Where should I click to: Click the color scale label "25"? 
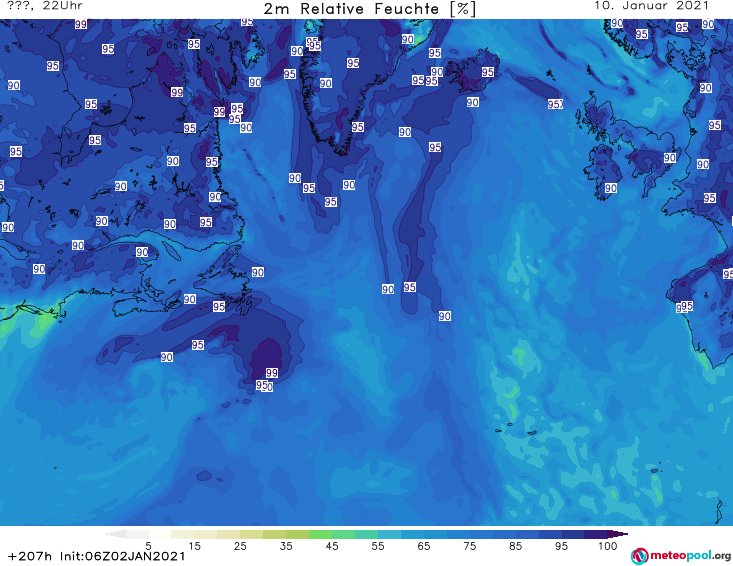tap(240, 546)
